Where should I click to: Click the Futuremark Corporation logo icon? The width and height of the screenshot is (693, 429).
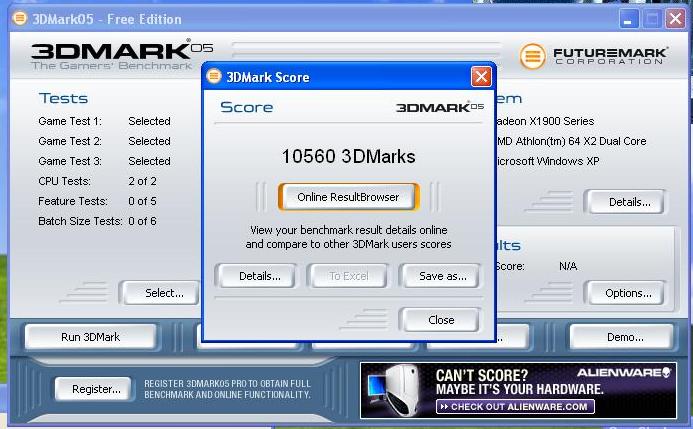(532, 56)
